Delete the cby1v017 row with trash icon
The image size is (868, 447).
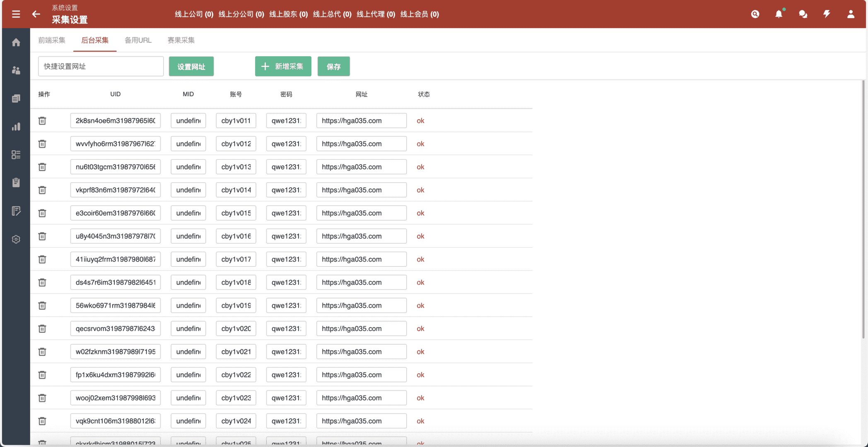(x=42, y=260)
